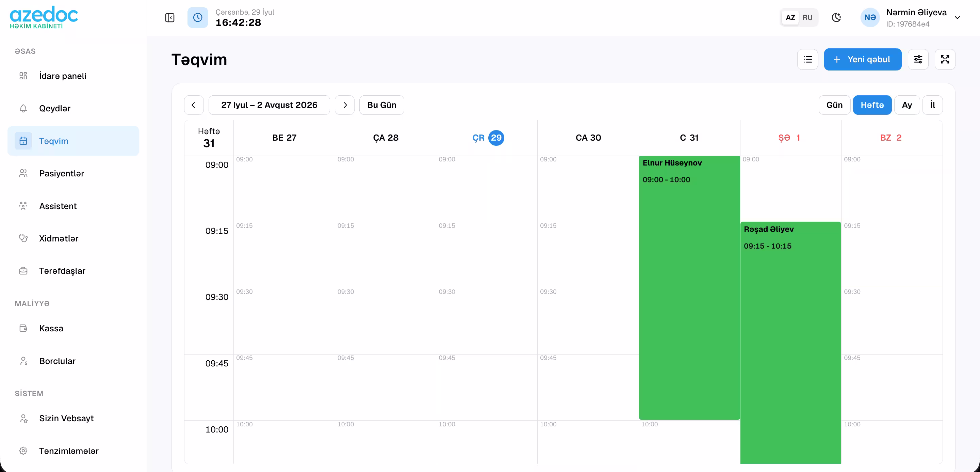
Task: Open the list view icon beside Yeni qəbul
Action: [807, 59]
